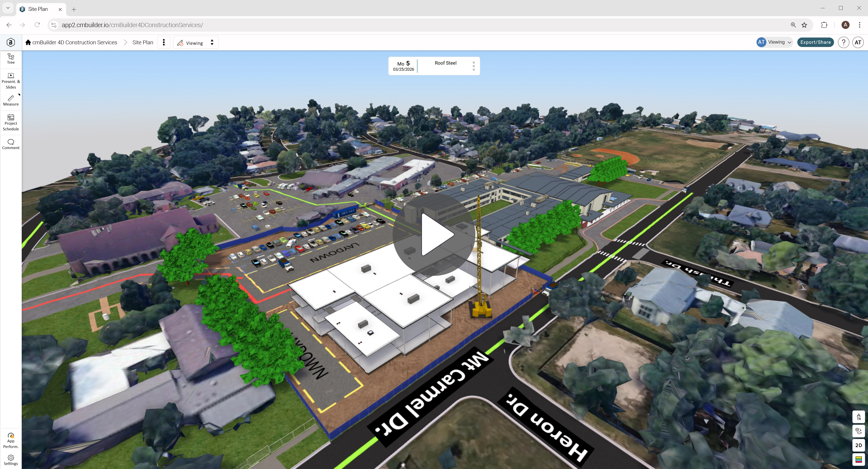Toggle Viewing mode via its pencil control

pos(181,42)
